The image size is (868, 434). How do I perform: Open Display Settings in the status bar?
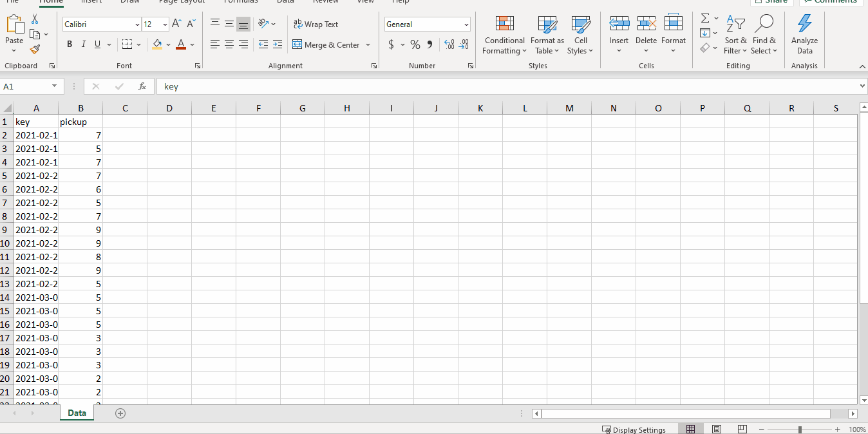[x=634, y=429]
